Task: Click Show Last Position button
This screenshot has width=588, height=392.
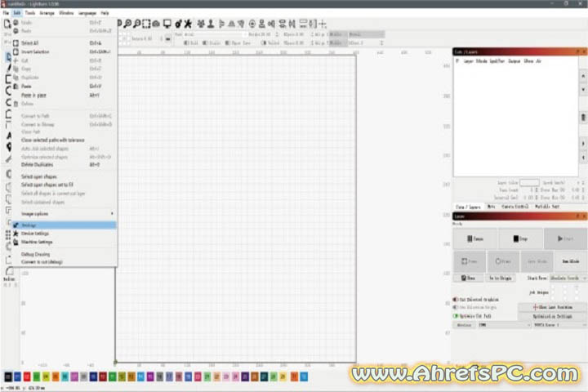Action: (553, 307)
